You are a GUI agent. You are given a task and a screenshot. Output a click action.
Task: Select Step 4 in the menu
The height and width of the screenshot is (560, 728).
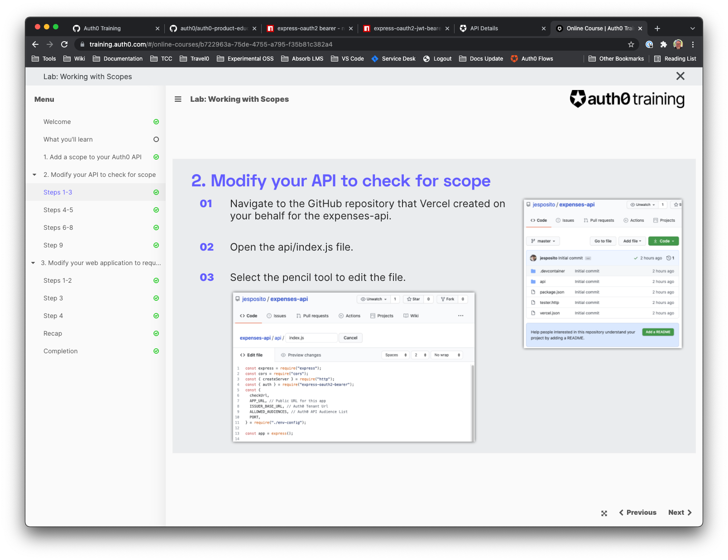point(53,316)
